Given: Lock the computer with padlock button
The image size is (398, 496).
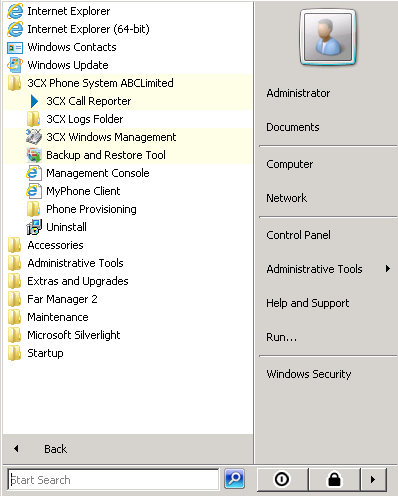Looking at the screenshot, I should coord(334,479).
